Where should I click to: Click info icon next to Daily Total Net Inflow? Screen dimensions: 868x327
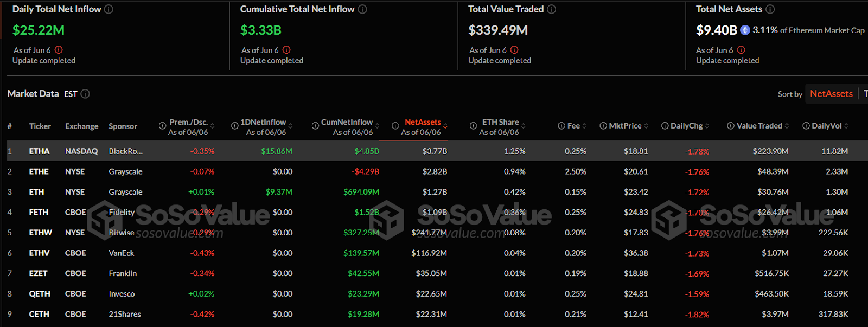coord(108,9)
